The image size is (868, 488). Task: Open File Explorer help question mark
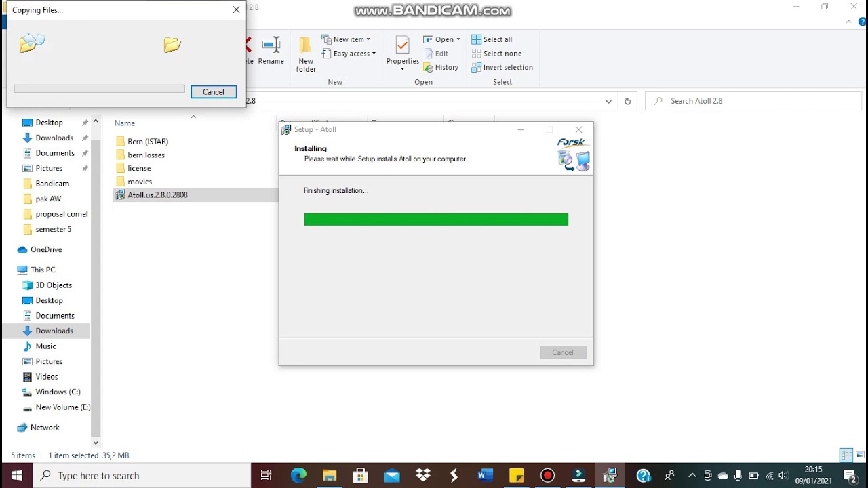coord(863,22)
